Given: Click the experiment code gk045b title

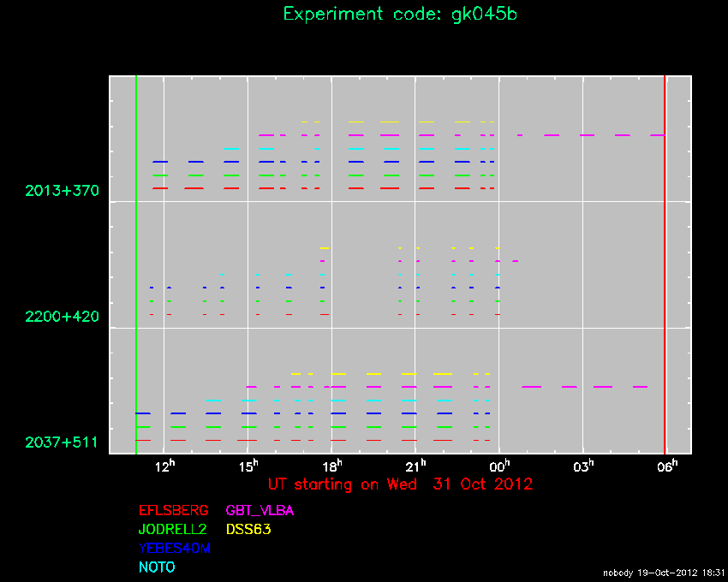Looking at the screenshot, I should coord(400,15).
